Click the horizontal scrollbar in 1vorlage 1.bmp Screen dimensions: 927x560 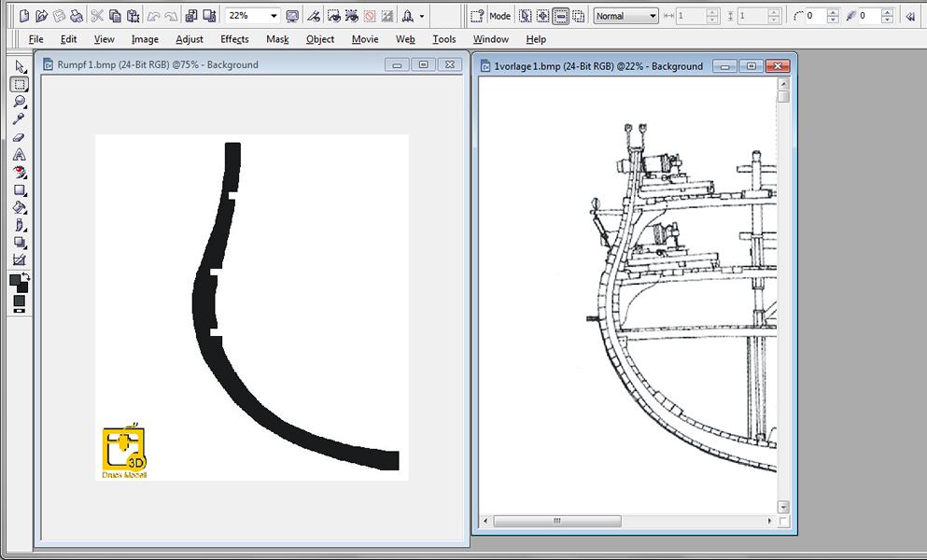point(555,521)
